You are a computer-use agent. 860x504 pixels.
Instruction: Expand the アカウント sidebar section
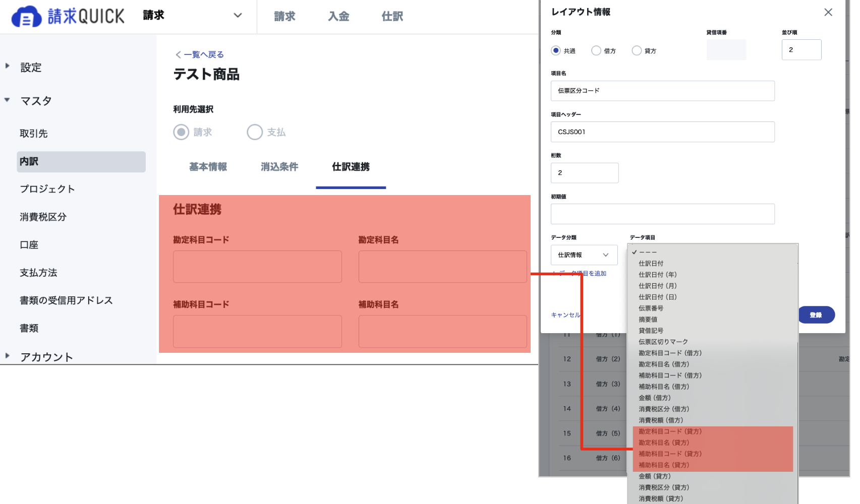[x=8, y=355]
